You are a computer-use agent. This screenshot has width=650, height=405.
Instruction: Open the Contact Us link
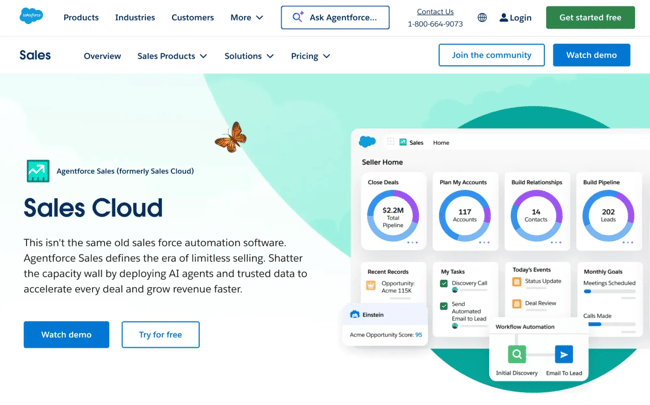[435, 12]
